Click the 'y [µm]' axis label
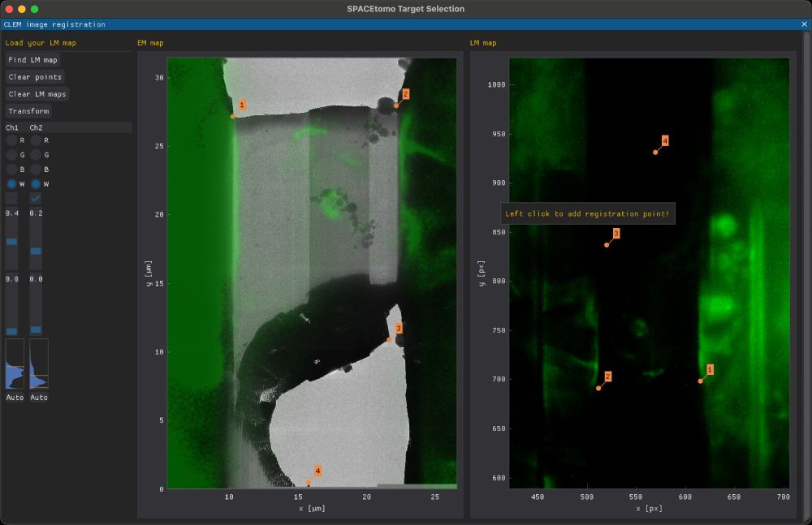812x525 pixels. (x=149, y=273)
